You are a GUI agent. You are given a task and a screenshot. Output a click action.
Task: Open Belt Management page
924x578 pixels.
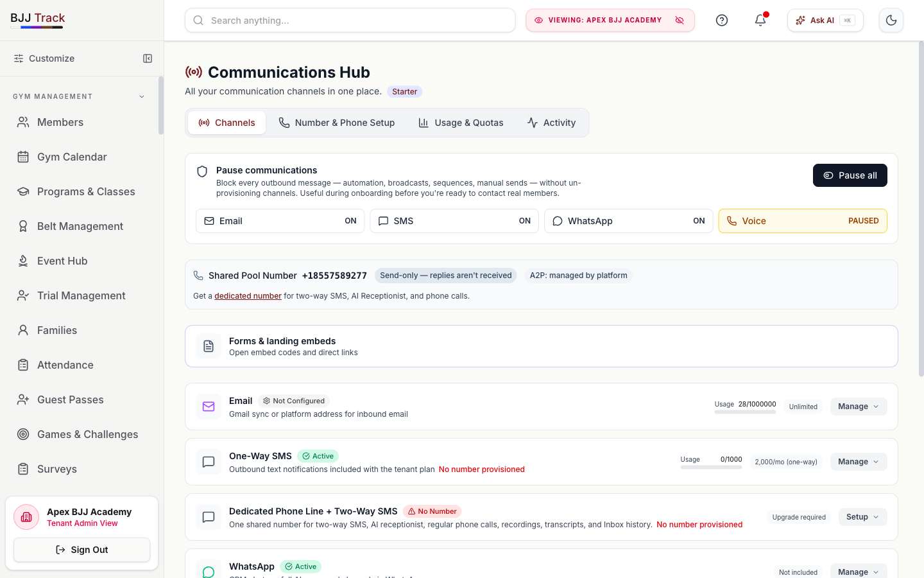coord(81,226)
